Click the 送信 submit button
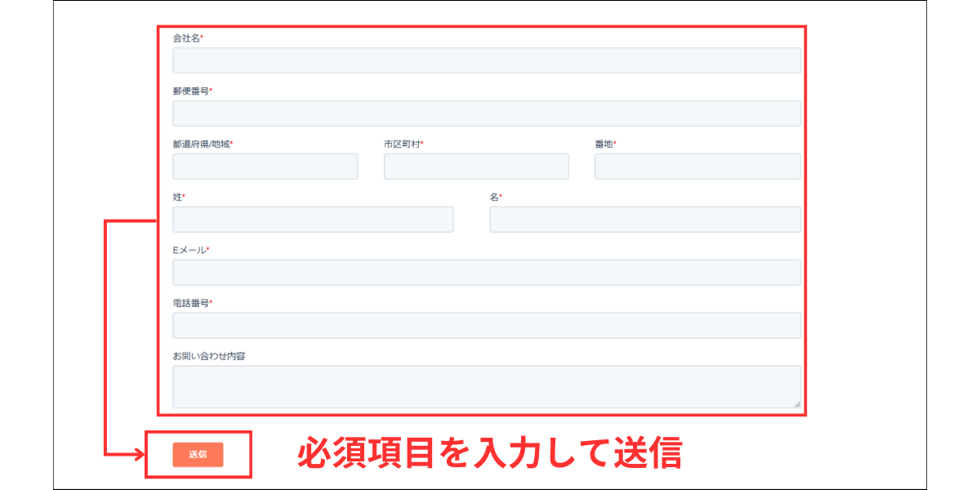980x490 pixels. click(198, 454)
